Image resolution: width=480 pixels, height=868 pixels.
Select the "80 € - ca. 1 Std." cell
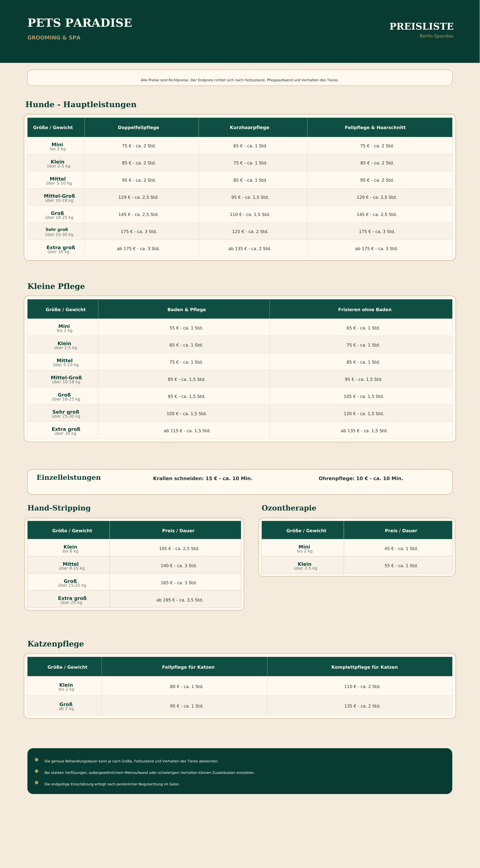point(187,687)
